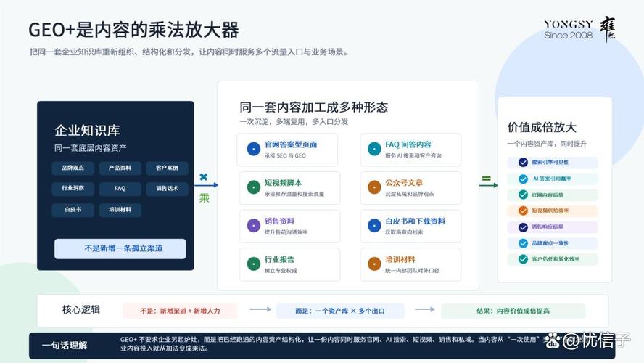Select the 客户案例 tag
The image size is (644, 363).
167,168
